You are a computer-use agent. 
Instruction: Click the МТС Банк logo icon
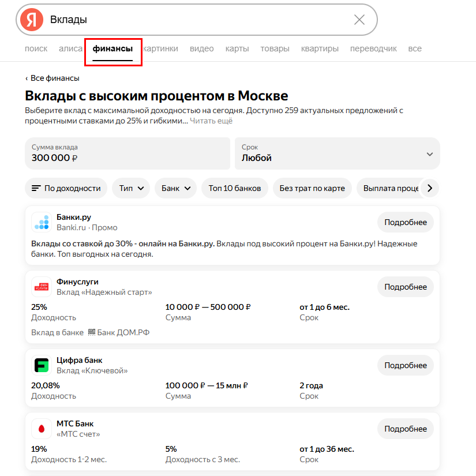point(42,429)
